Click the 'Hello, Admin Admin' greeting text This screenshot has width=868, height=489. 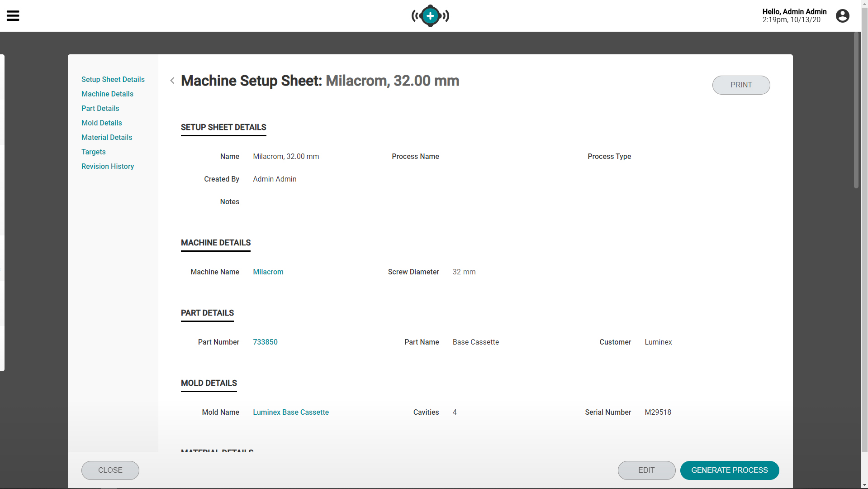pyautogui.click(x=794, y=12)
